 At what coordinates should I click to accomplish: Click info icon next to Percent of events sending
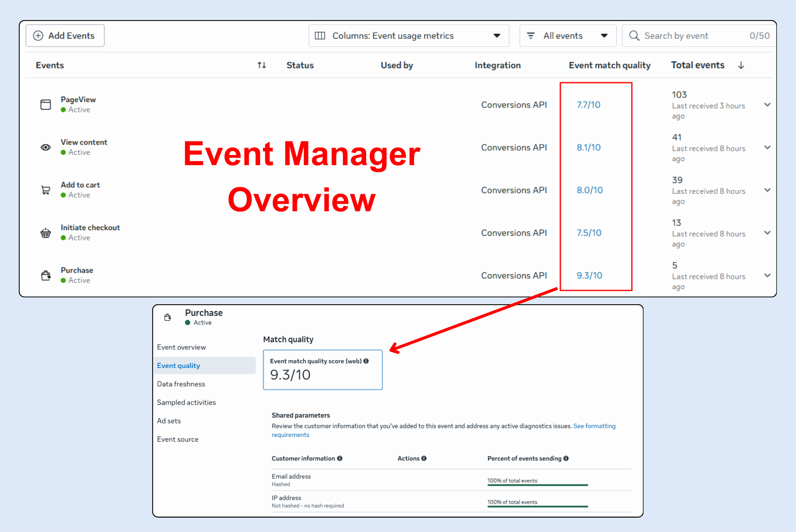tap(566, 458)
